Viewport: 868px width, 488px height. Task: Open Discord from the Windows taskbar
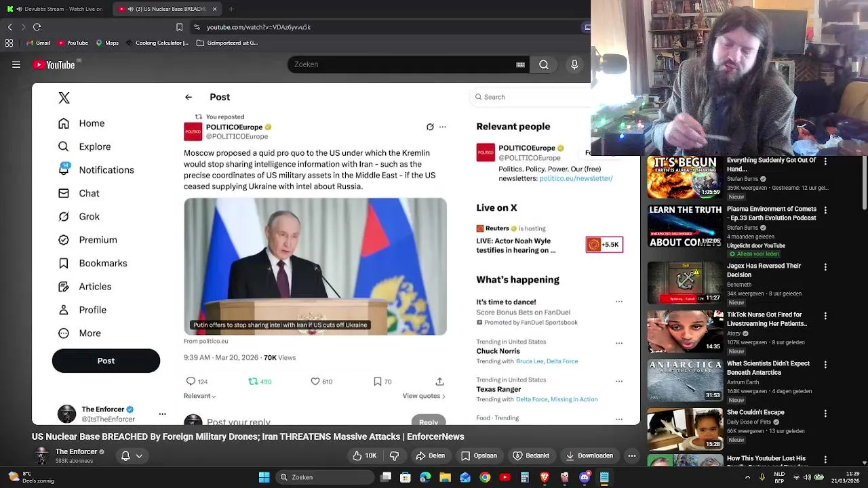(x=585, y=477)
